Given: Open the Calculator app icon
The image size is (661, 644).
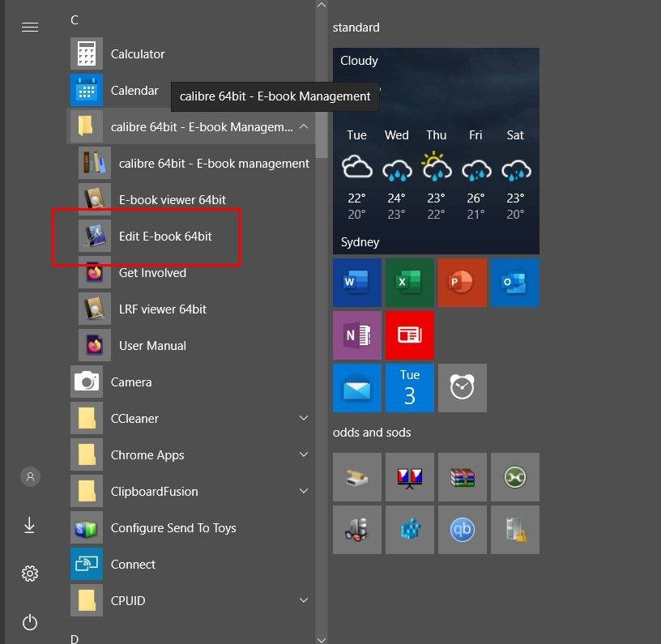Looking at the screenshot, I should click(87, 53).
